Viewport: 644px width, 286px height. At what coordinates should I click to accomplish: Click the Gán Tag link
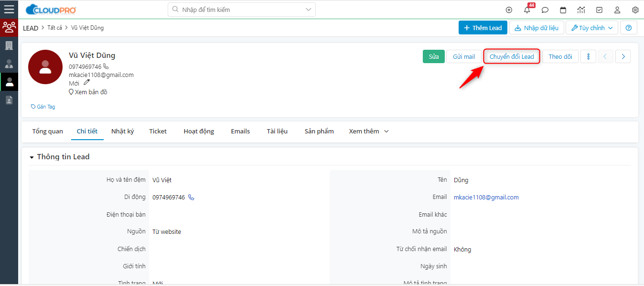43,107
